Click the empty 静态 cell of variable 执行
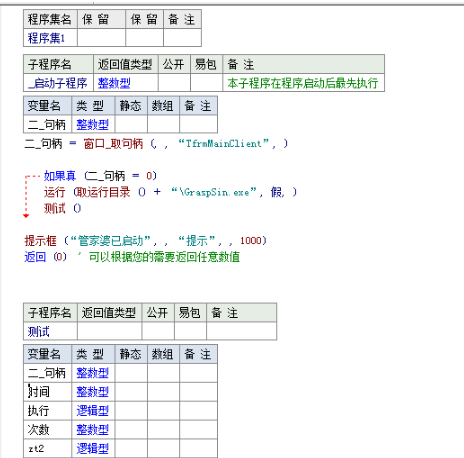Screen dimensions: 464x458 click(x=131, y=410)
